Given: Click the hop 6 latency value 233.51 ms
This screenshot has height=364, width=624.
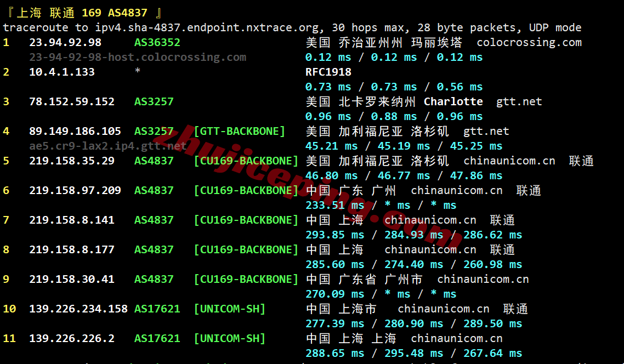Looking at the screenshot, I should coord(334,205).
